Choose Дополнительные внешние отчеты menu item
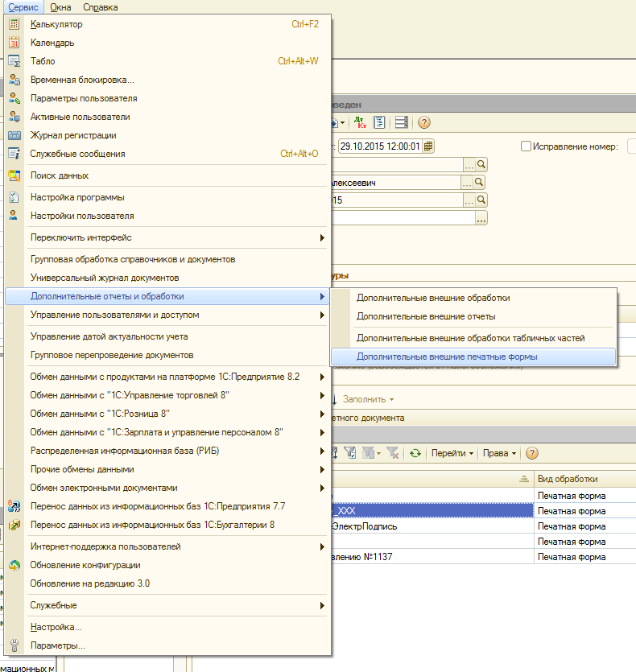The height and width of the screenshot is (672, 636). [x=426, y=316]
